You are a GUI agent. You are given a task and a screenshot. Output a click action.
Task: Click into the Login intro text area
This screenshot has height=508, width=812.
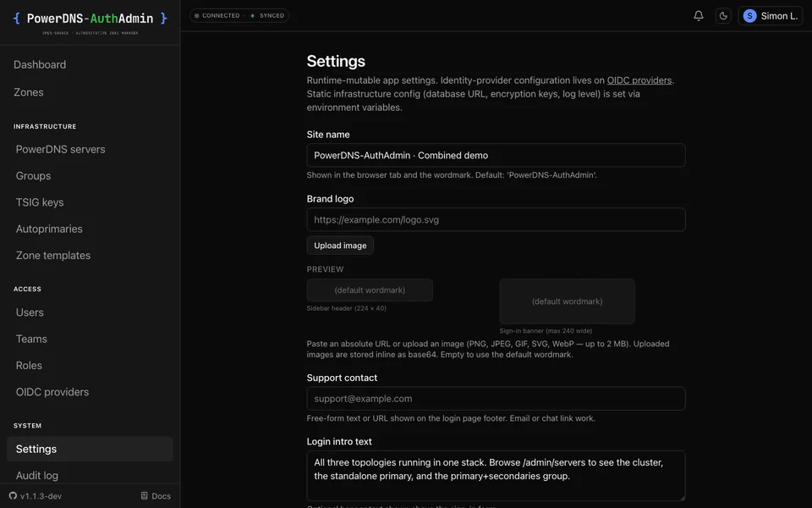click(x=497, y=475)
